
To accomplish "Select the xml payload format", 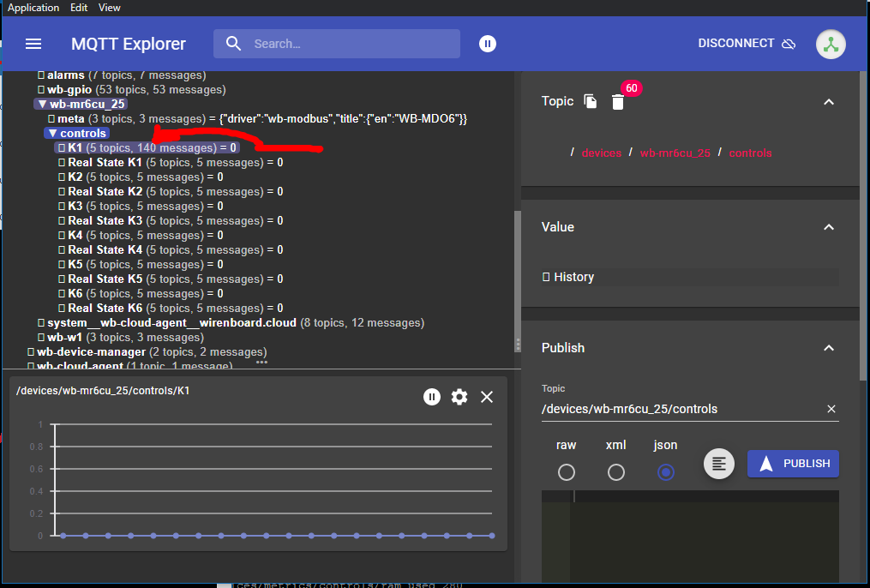I will coord(616,472).
